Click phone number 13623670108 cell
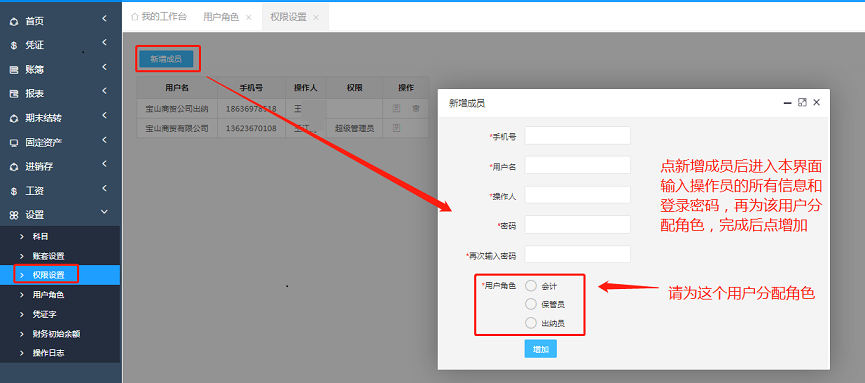This screenshot has width=865, height=383. pyautogui.click(x=251, y=128)
